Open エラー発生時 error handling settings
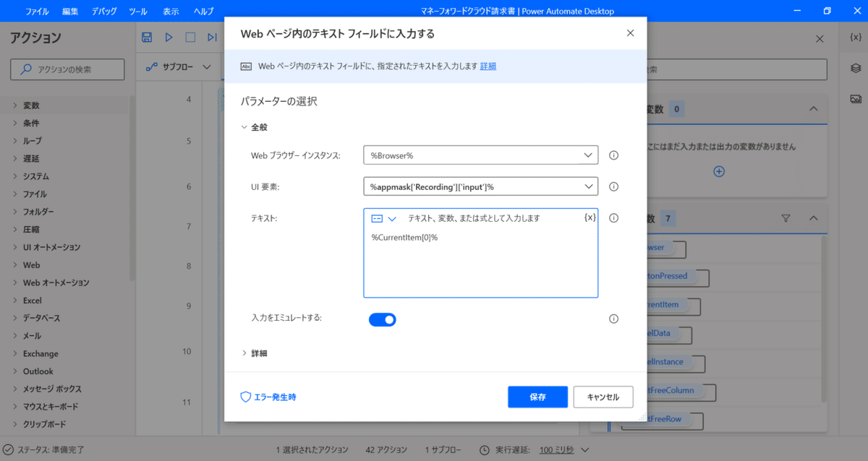 tap(268, 397)
